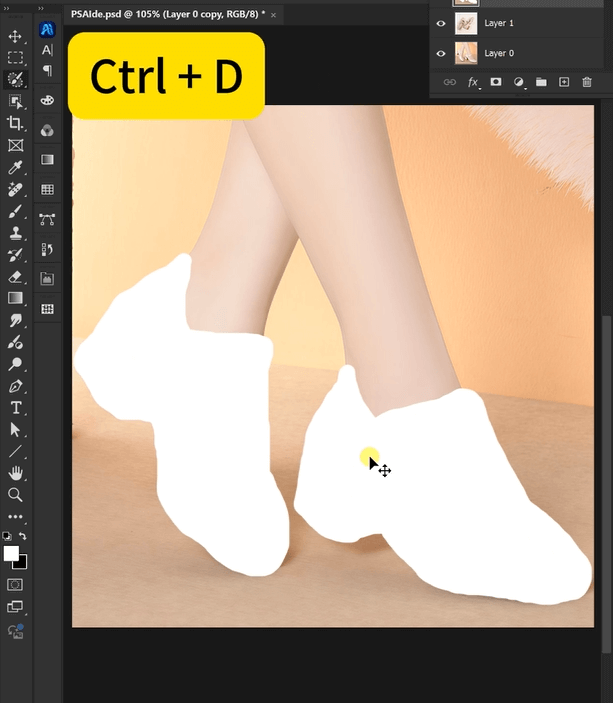
Task: Open the Swatches grid panel icon
Action: [x=47, y=189]
